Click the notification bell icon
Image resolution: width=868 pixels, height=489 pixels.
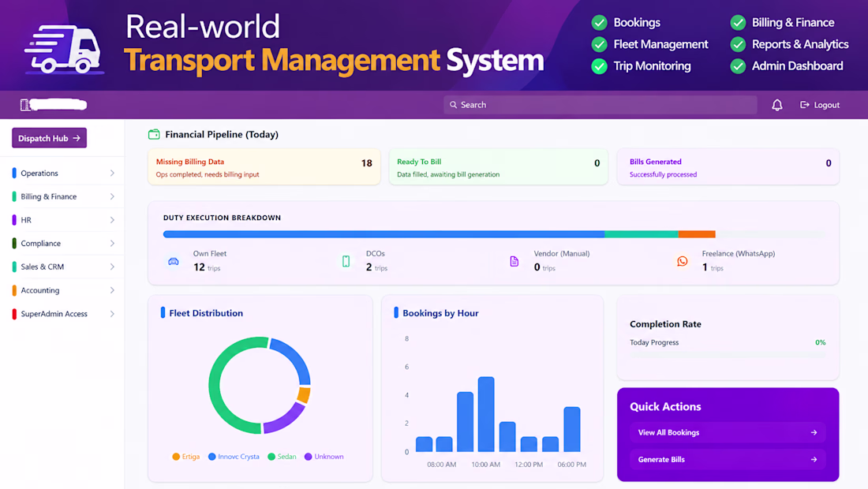[777, 105]
